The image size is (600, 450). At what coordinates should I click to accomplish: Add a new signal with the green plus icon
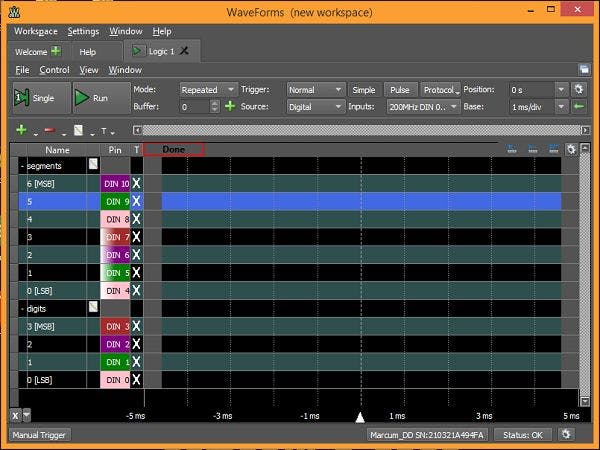click(21, 130)
